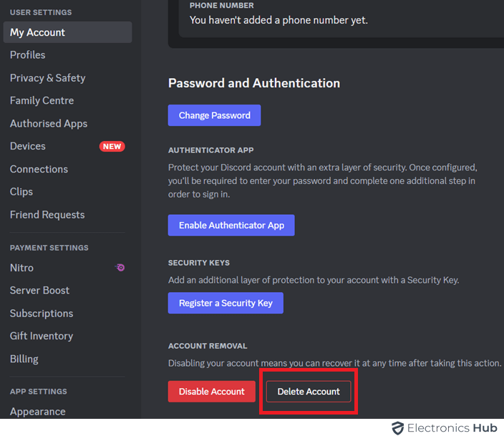Open Gift Inventory settings
Viewport: 504px width, 436px height.
pos(42,336)
